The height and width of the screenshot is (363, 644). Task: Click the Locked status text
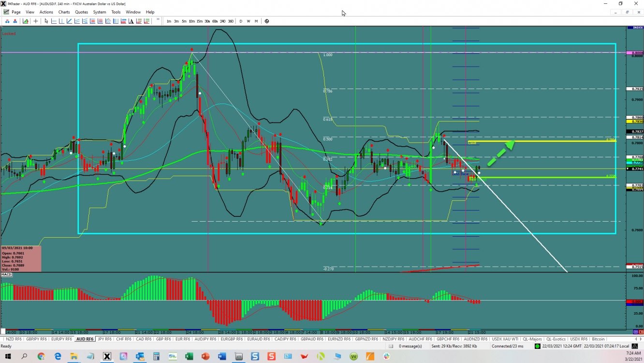(9, 34)
